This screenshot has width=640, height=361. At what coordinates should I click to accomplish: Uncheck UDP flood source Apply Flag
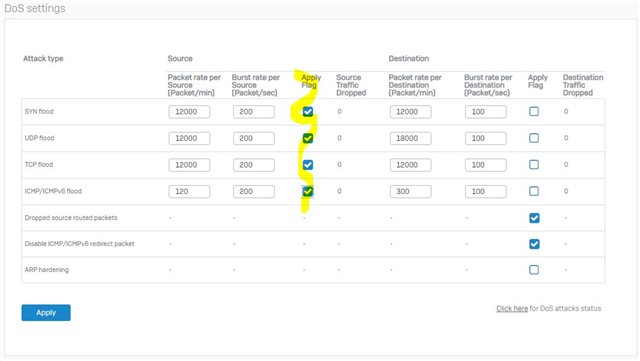click(308, 138)
